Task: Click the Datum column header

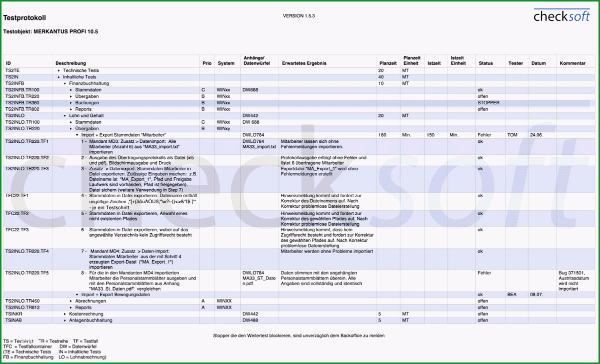Action: (x=538, y=63)
